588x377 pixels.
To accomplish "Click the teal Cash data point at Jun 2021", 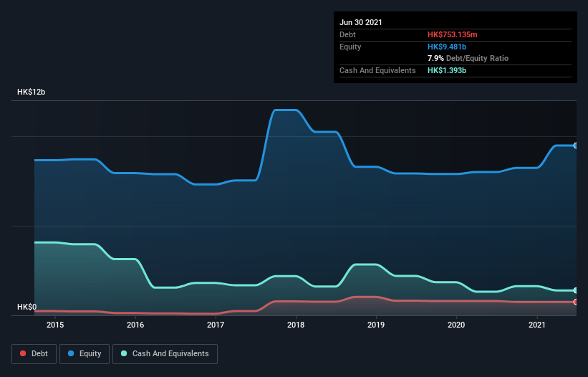I will [576, 290].
